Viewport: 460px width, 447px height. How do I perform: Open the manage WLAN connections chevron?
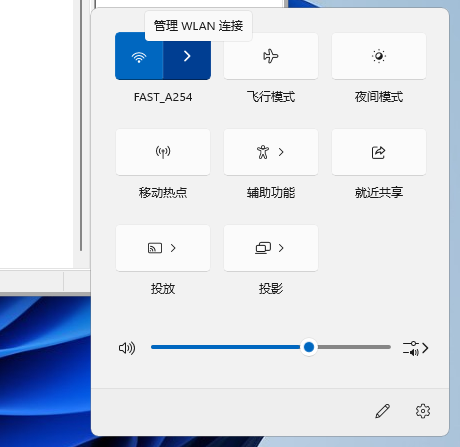[x=187, y=56]
